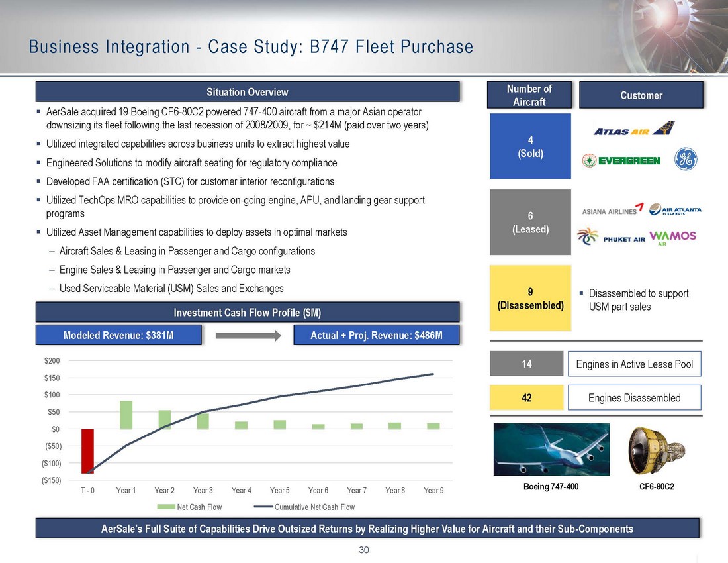Click the Modeled Revenue: $381M box
Viewport: 728px width, 563px height.
[x=118, y=336]
